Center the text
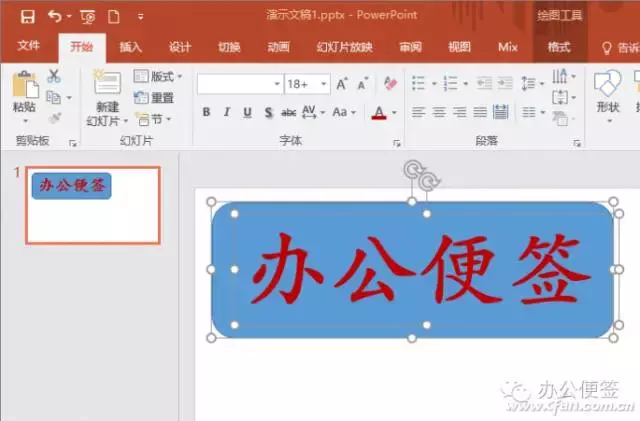 pyautogui.click(x=439, y=112)
